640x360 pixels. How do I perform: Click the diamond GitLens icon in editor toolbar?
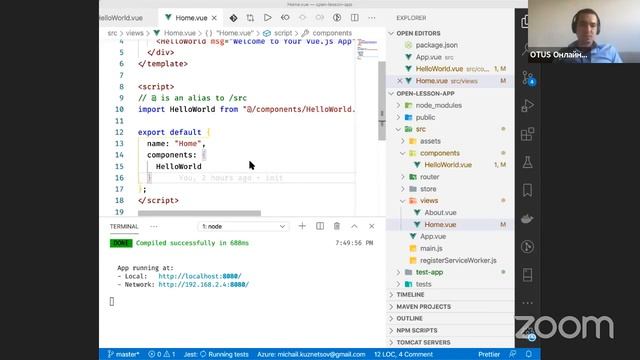[233, 18]
